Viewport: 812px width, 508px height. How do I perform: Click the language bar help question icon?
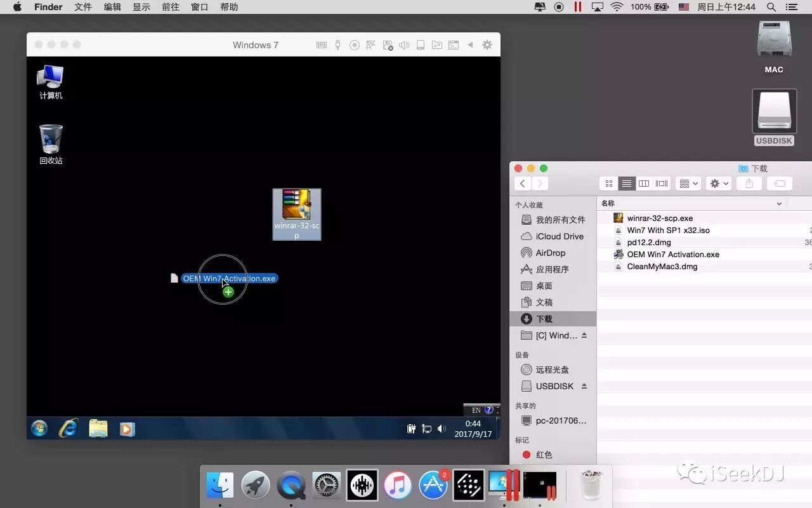pos(488,410)
